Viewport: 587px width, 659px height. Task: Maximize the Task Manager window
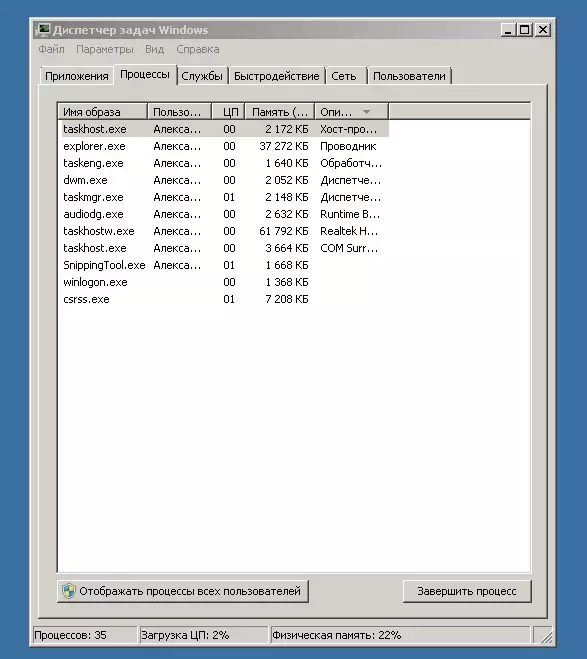[x=525, y=30]
